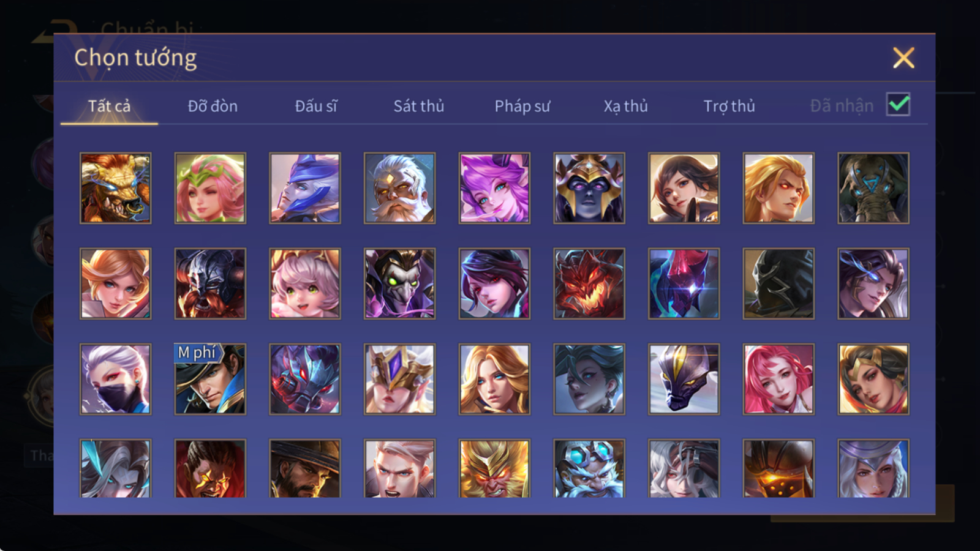Switch to the 'Trợ thủ' tab
The height and width of the screenshot is (551, 980).
click(x=729, y=106)
